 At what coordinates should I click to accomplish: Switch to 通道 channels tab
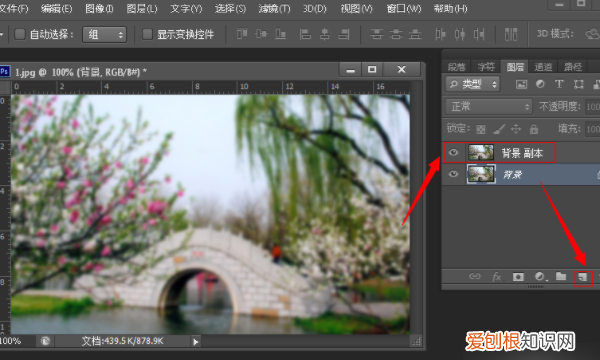coord(543,67)
